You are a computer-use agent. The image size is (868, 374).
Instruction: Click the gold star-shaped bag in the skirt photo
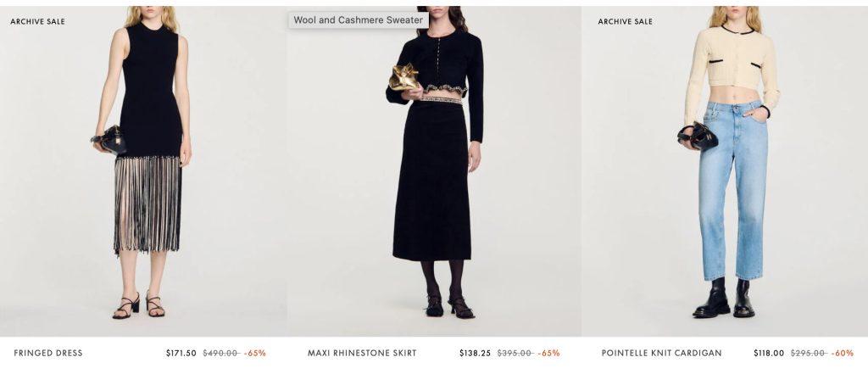tap(404, 77)
